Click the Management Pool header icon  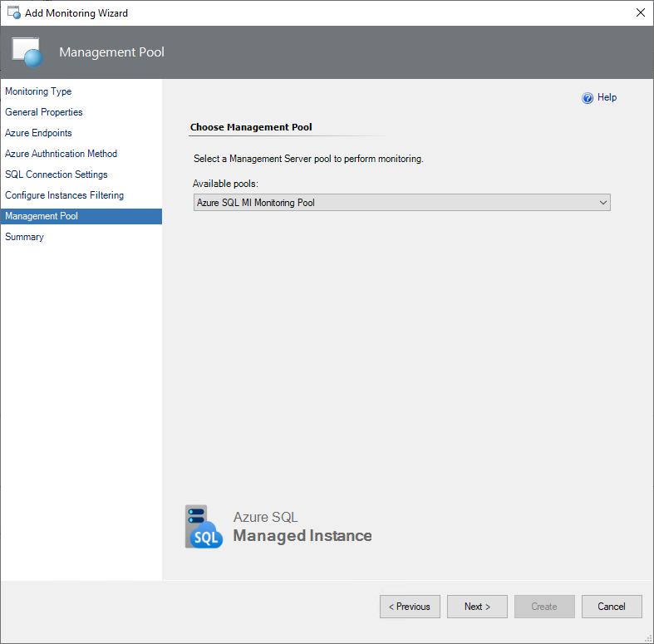point(27,52)
